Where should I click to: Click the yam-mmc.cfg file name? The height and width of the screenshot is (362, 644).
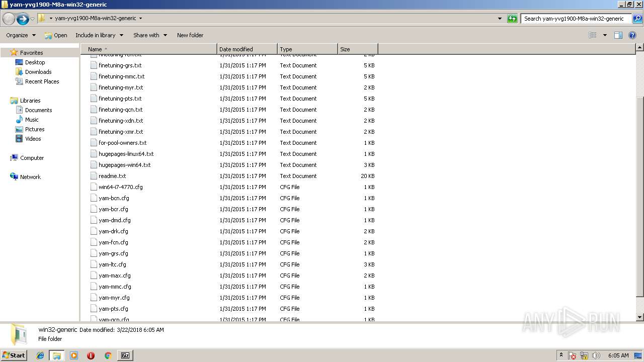pos(115,287)
